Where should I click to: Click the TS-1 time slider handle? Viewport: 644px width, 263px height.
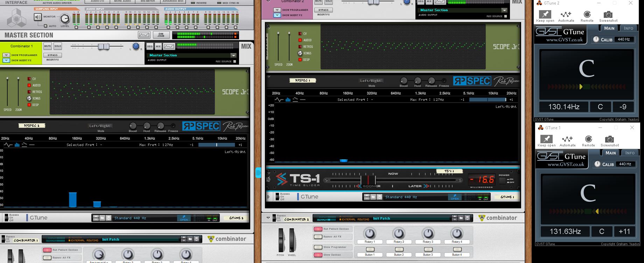point(368,180)
